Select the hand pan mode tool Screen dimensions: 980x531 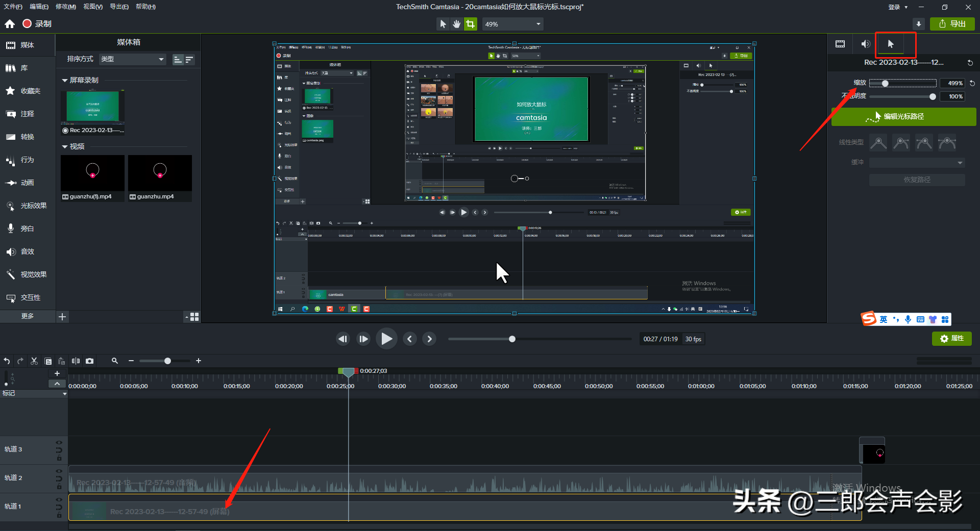[456, 24]
